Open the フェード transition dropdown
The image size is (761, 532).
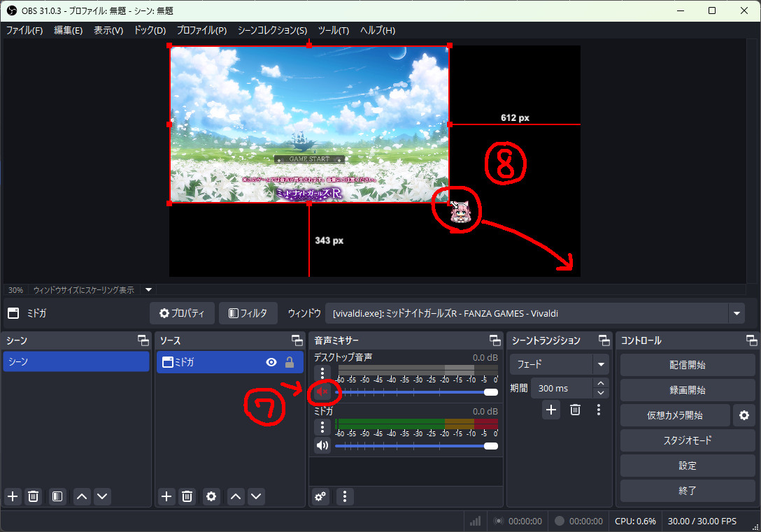(601, 364)
